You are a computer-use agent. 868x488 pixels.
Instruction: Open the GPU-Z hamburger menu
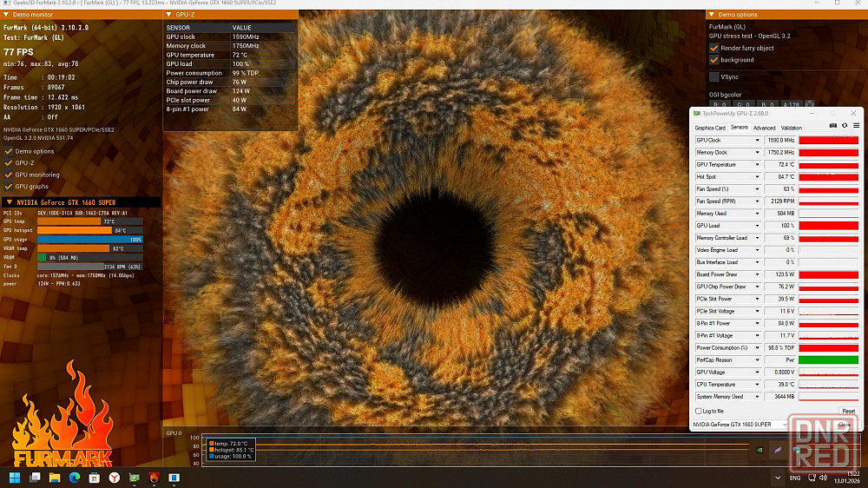855,126
